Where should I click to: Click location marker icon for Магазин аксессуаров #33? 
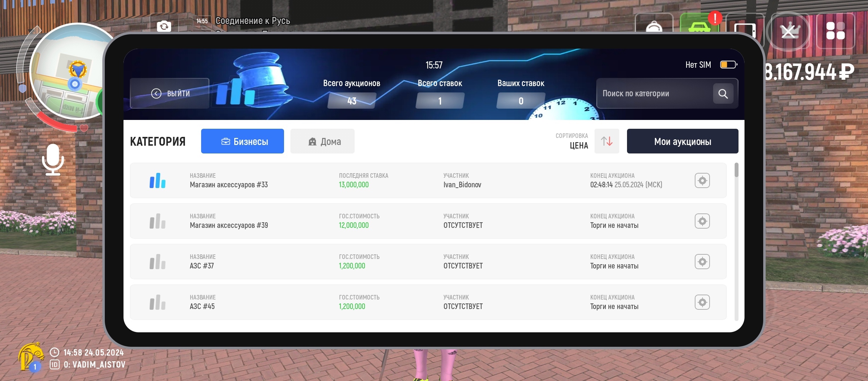[702, 181]
